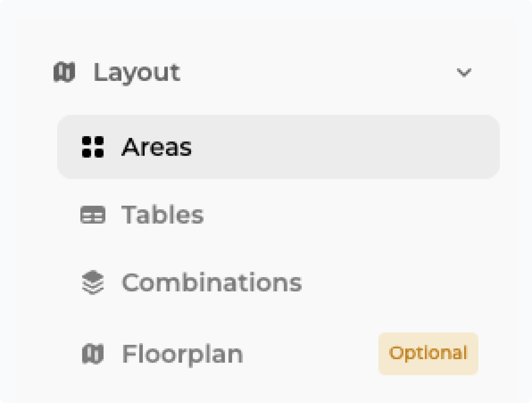The width and height of the screenshot is (532, 403).
Task: Click the word Floorplan in the sidebar
Action: coord(182,354)
